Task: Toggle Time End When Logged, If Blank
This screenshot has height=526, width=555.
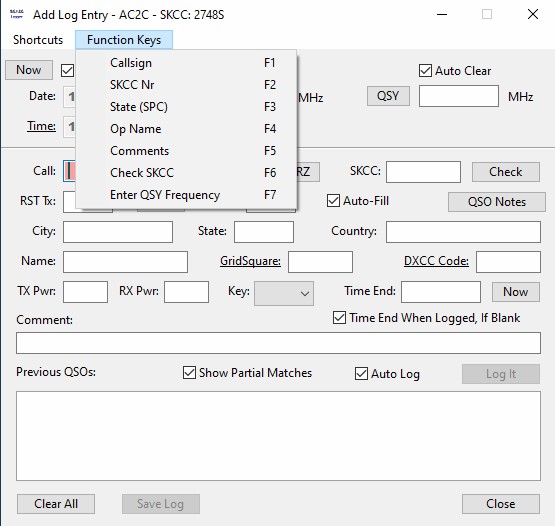Action: pos(339,318)
